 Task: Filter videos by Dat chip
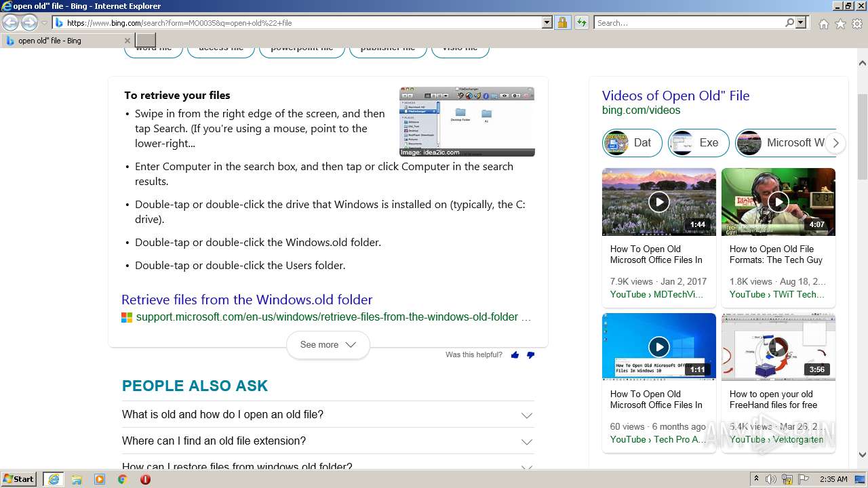(632, 143)
